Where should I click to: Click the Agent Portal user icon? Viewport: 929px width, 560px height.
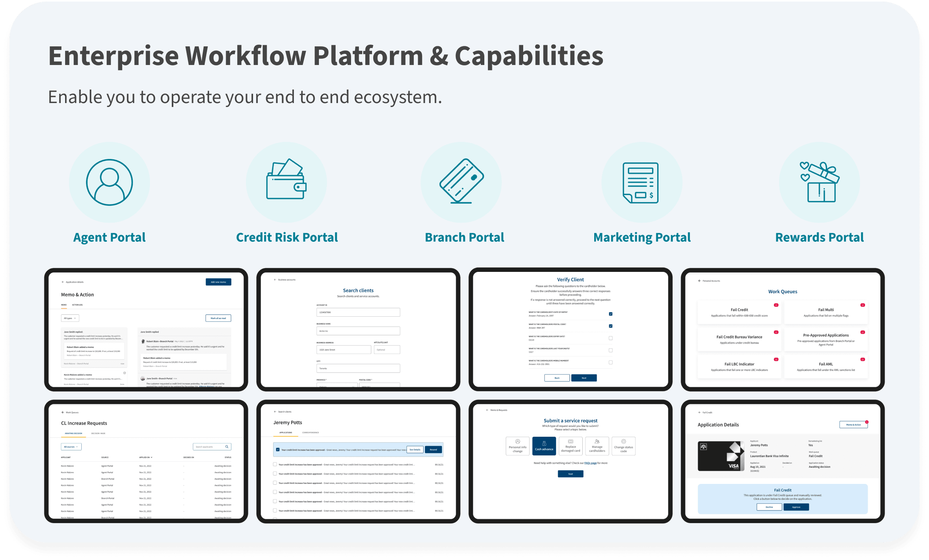109,182
